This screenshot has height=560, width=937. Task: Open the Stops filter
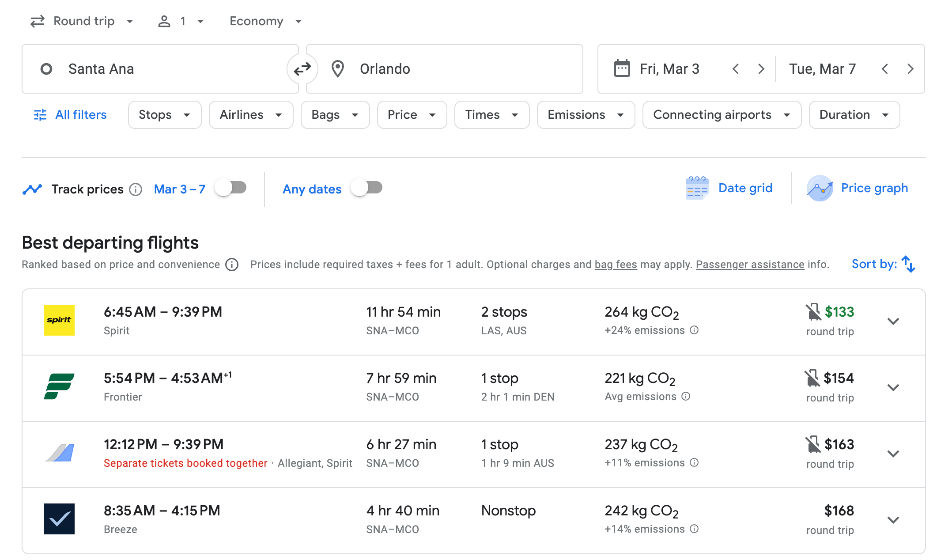[165, 115]
